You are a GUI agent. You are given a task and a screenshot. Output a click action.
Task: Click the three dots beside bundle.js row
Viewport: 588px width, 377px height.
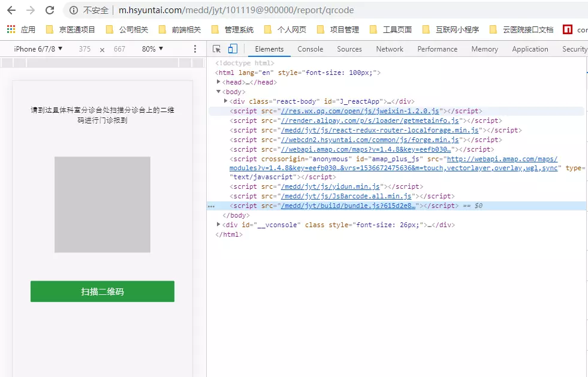[212, 206]
